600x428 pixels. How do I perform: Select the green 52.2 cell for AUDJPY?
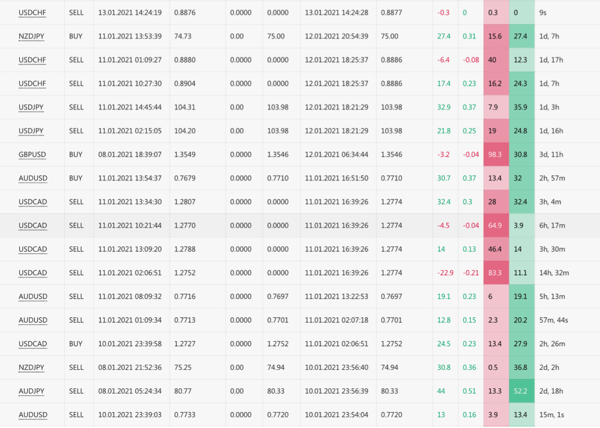pyautogui.click(x=520, y=390)
